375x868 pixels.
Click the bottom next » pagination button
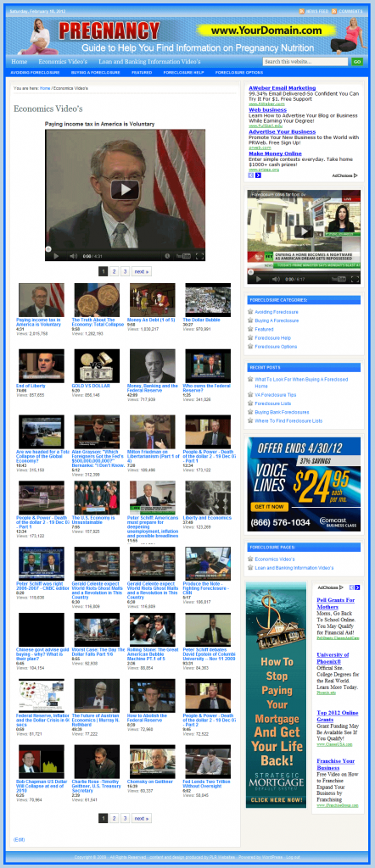(x=141, y=818)
